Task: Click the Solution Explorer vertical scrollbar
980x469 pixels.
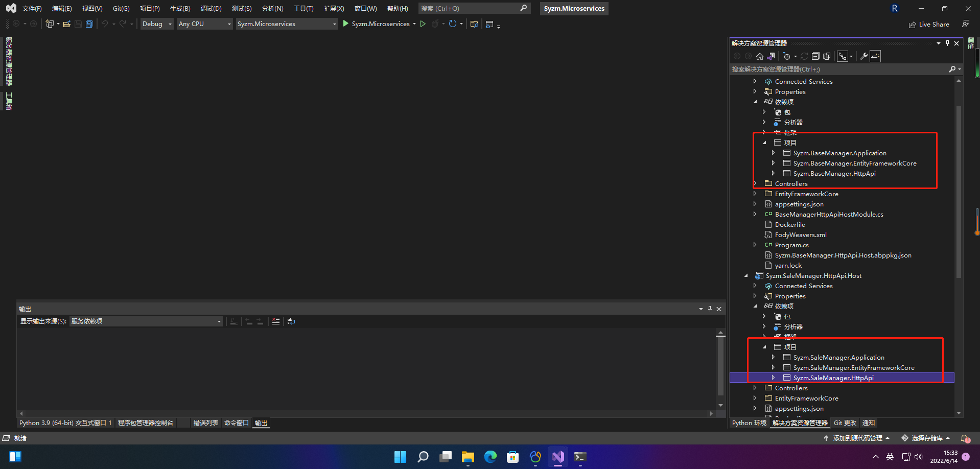Action: click(x=959, y=192)
